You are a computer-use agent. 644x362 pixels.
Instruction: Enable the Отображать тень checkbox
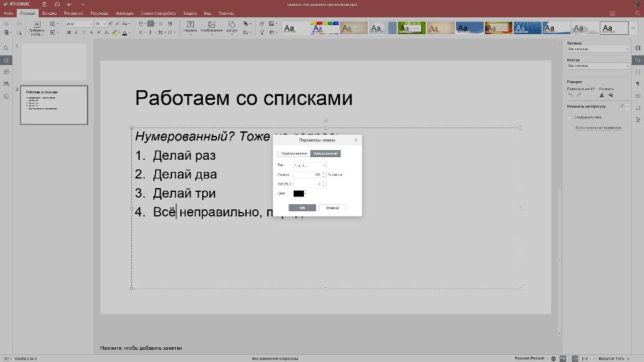tap(569, 117)
